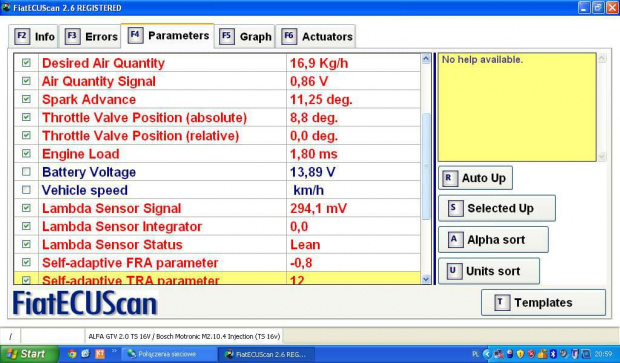Click the 13,89 V battery value
This screenshot has width=620, height=363.
click(x=312, y=172)
